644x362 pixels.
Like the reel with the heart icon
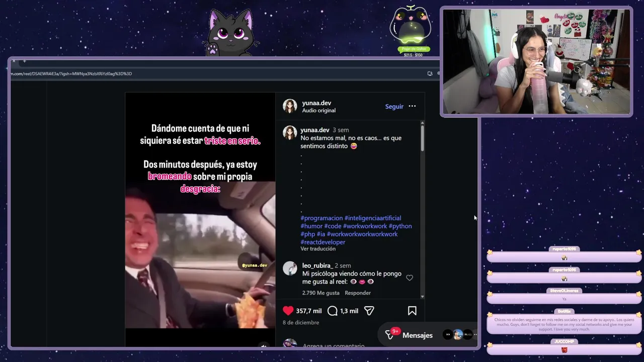pyautogui.click(x=288, y=311)
